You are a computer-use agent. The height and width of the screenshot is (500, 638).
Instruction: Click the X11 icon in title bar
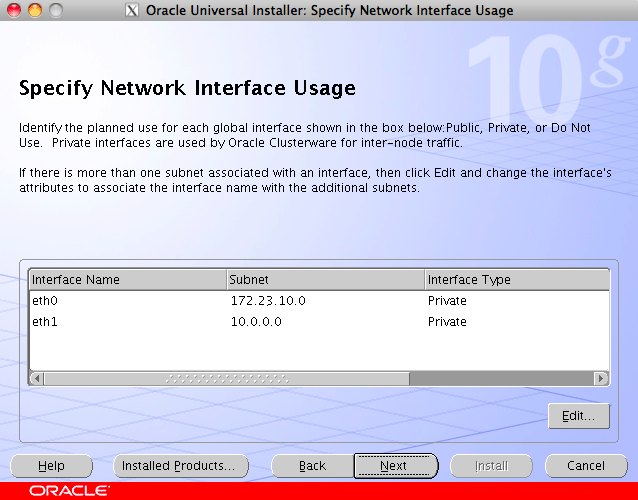tap(133, 11)
